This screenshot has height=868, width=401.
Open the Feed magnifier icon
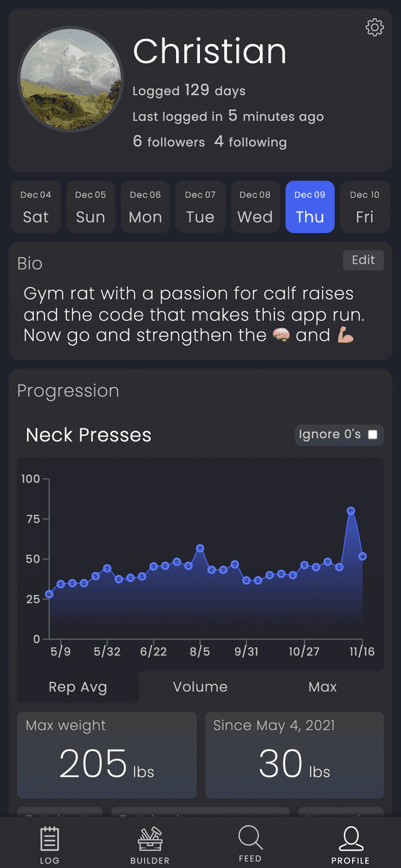tap(250, 838)
